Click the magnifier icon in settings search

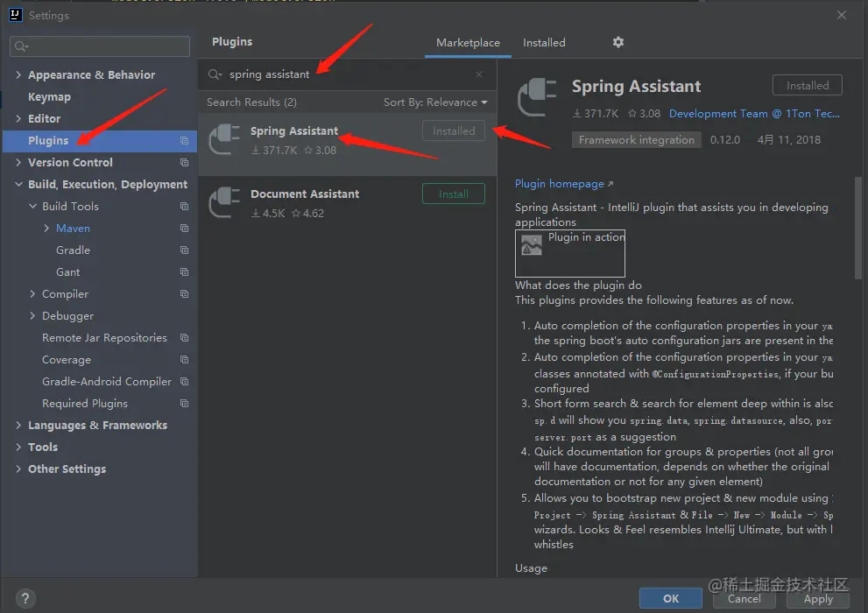point(21,46)
